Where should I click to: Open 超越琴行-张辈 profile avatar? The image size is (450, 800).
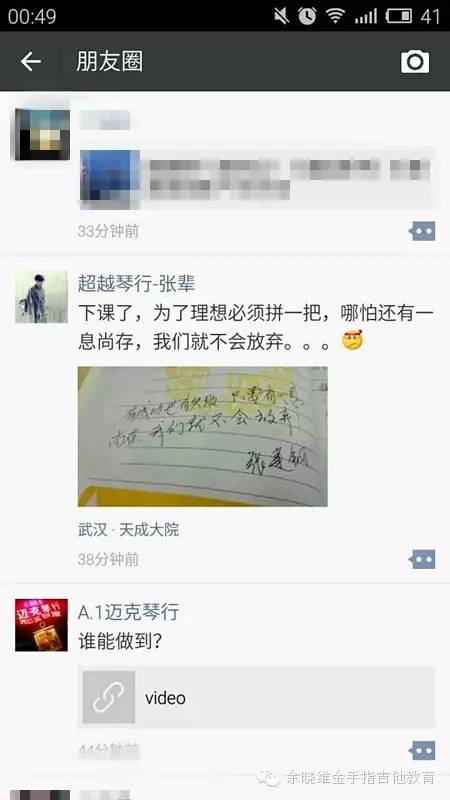click(x=41, y=297)
